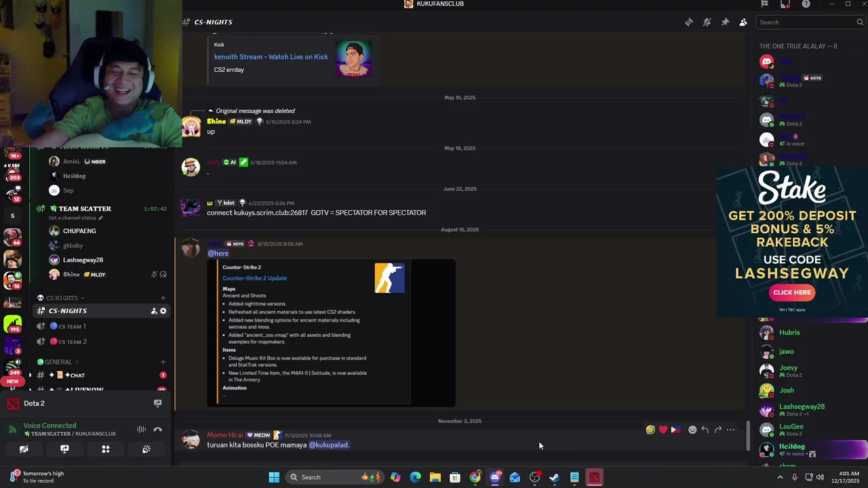Screen dimensions: 868x488
Task: Reply to Momo Hirai's message arrow icon
Action: pyautogui.click(x=705, y=430)
